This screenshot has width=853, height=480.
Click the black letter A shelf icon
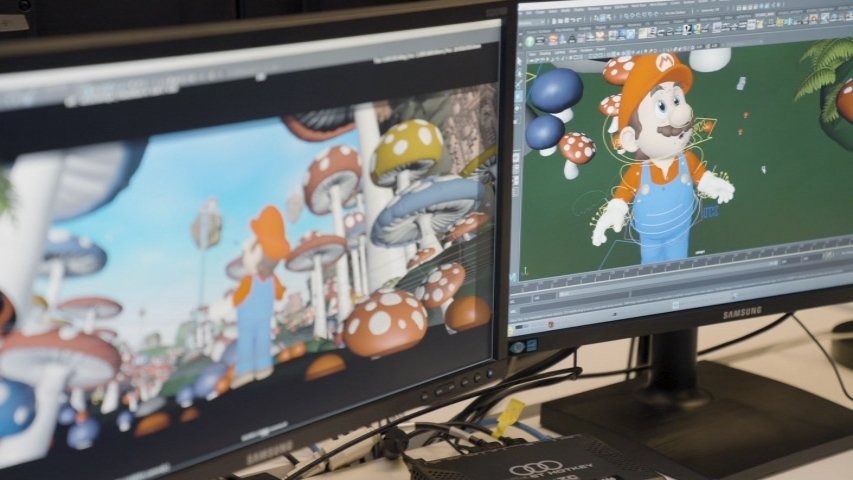[x=572, y=39]
